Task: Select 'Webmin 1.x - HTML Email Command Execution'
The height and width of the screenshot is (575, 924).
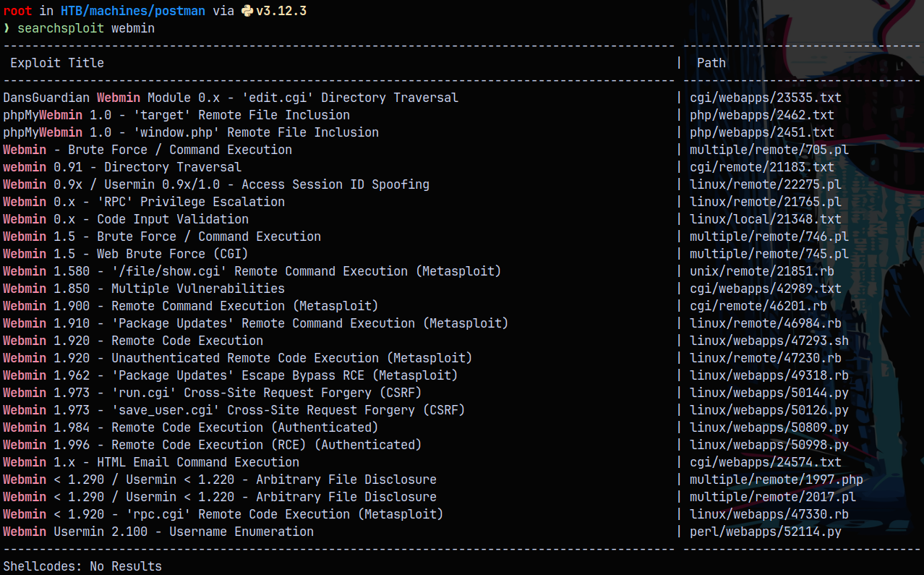Action: 151,462
